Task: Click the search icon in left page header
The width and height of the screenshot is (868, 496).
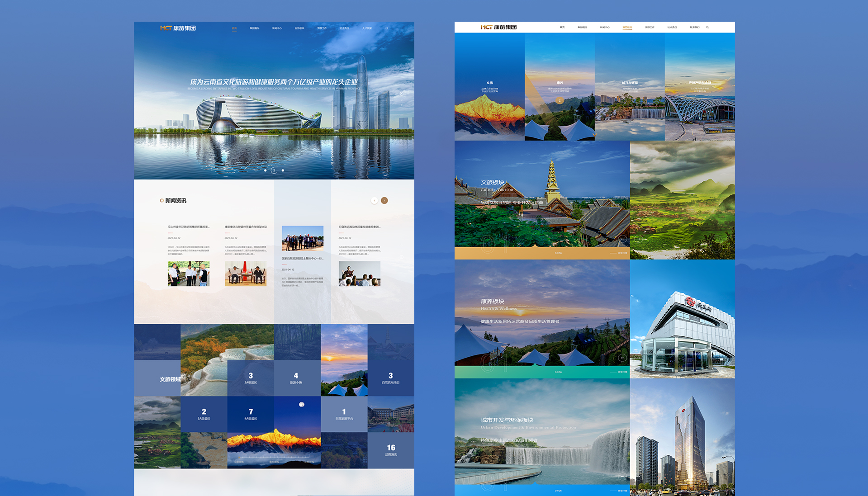Action: tap(387, 28)
